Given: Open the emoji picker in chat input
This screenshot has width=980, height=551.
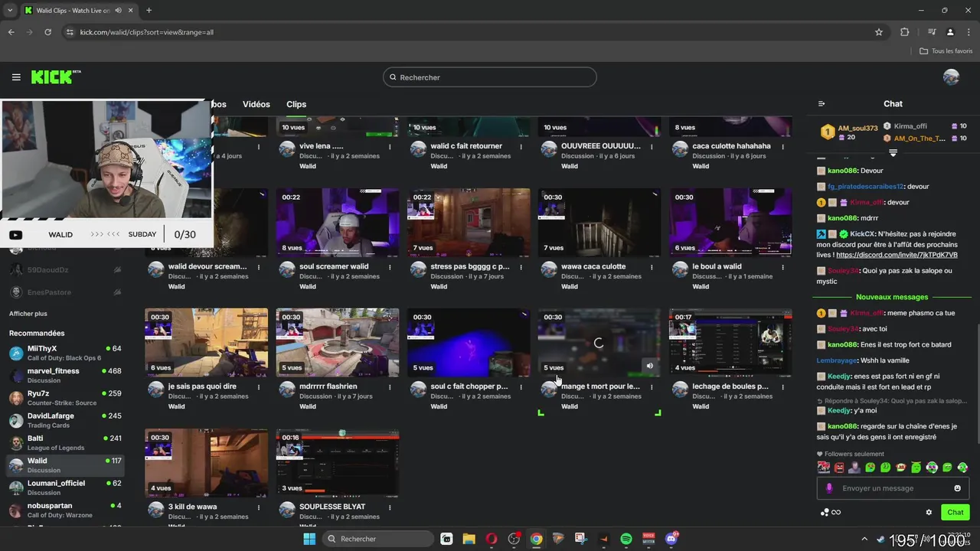Looking at the screenshot, I should [957, 488].
